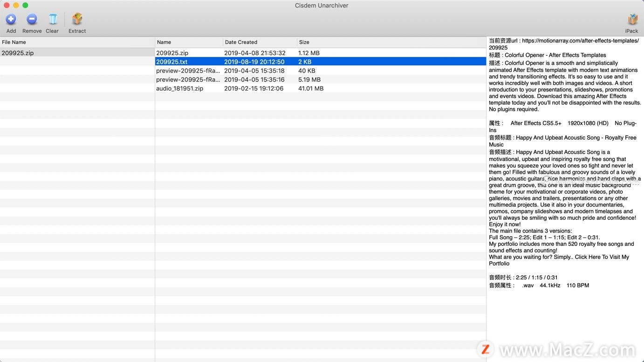Click the yellow minimize window button

click(x=16, y=5)
